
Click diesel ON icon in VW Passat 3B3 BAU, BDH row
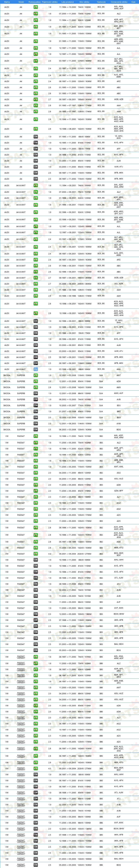36,644
